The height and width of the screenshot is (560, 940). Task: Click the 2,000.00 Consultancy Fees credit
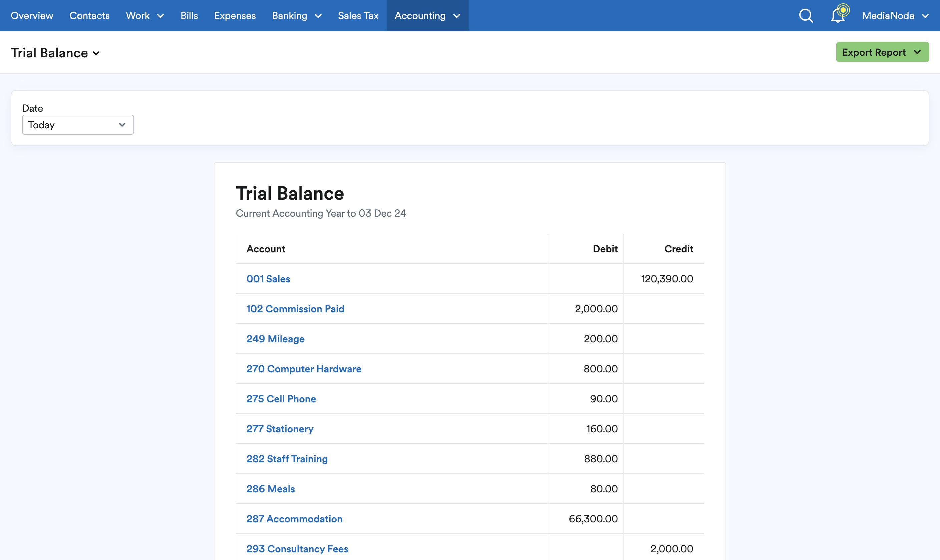click(x=671, y=549)
